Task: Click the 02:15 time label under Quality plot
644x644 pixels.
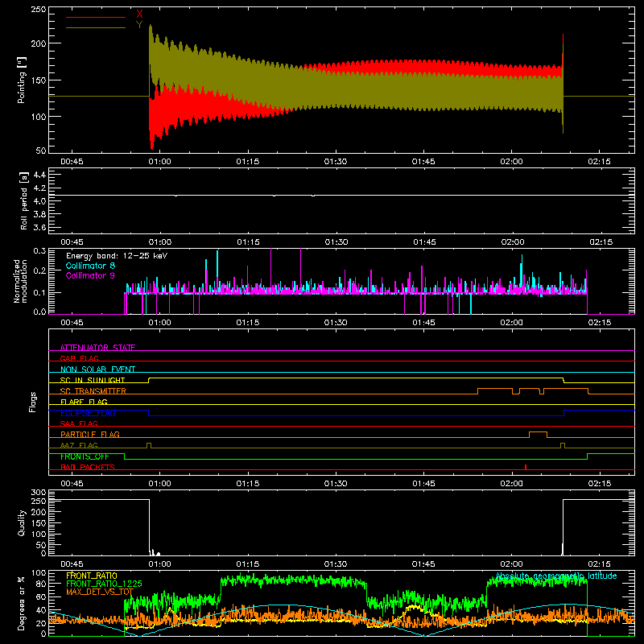Action: pyautogui.click(x=599, y=564)
